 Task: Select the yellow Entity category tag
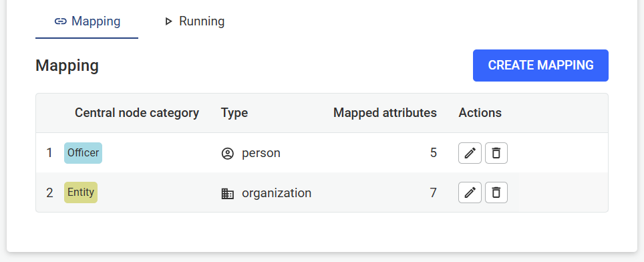tap(81, 192)
